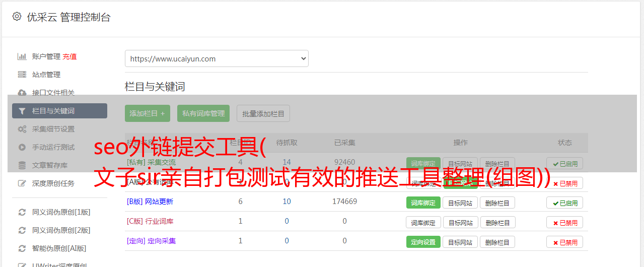Toggle 已禁用 status for 行业词库
644x267 pixels.
(x=565, y=223)
